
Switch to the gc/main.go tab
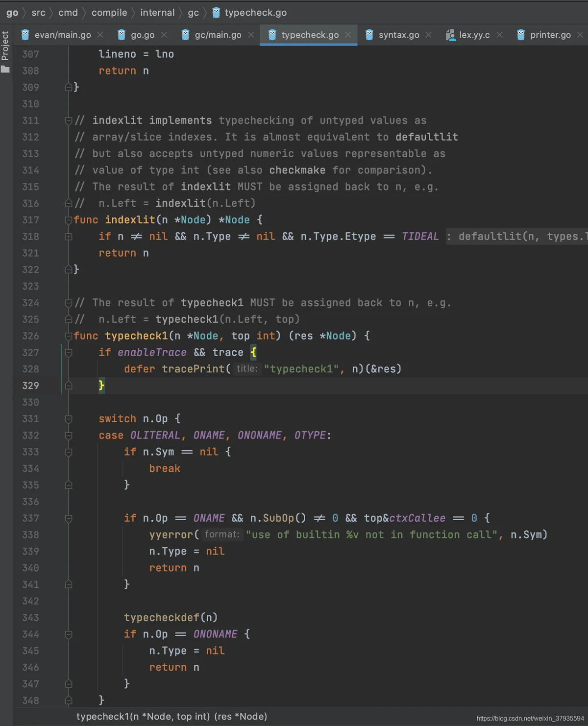tap(218, 35)
